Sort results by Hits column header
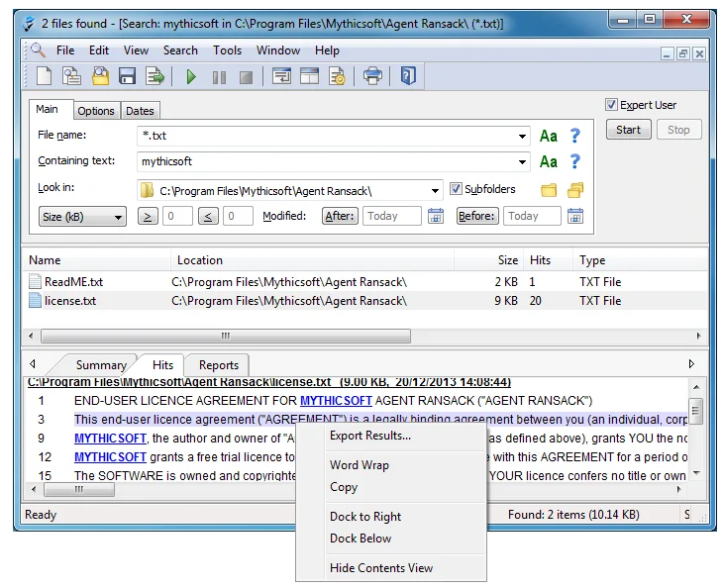723x588 pixels. click(548, 260)
